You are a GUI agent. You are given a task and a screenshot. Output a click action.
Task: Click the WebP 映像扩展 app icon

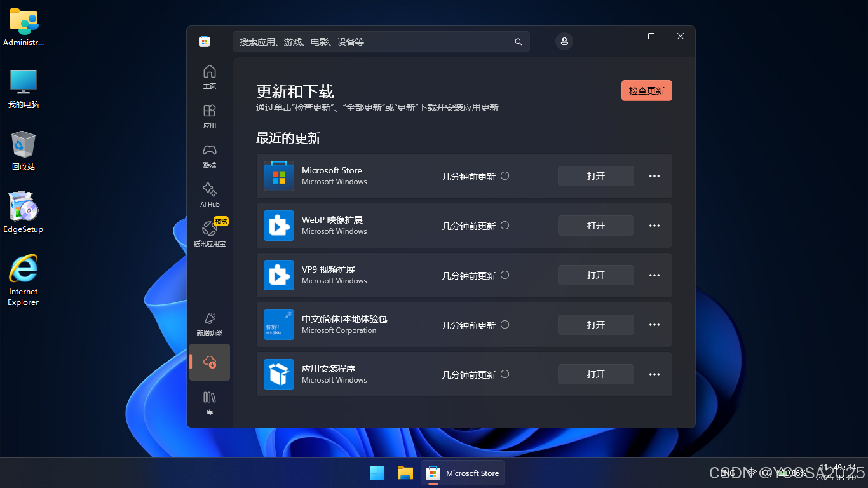tap(279, 226)
